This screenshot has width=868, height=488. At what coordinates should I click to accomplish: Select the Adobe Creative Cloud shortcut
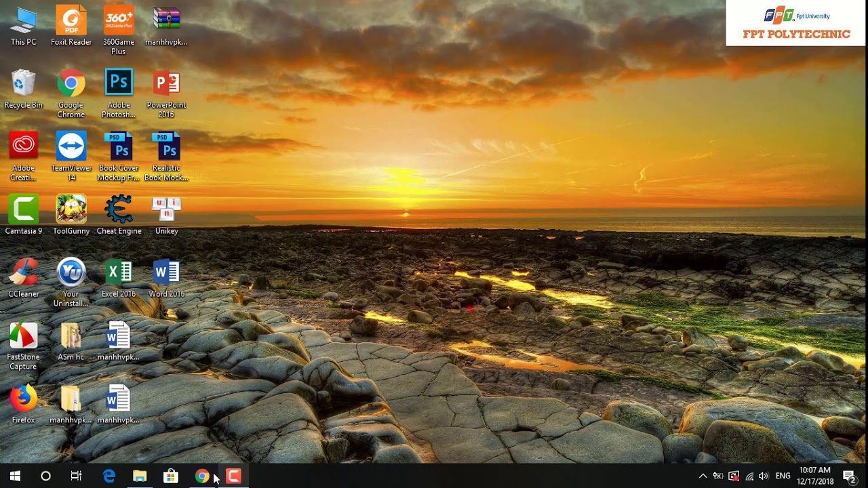tap(23, 157)
